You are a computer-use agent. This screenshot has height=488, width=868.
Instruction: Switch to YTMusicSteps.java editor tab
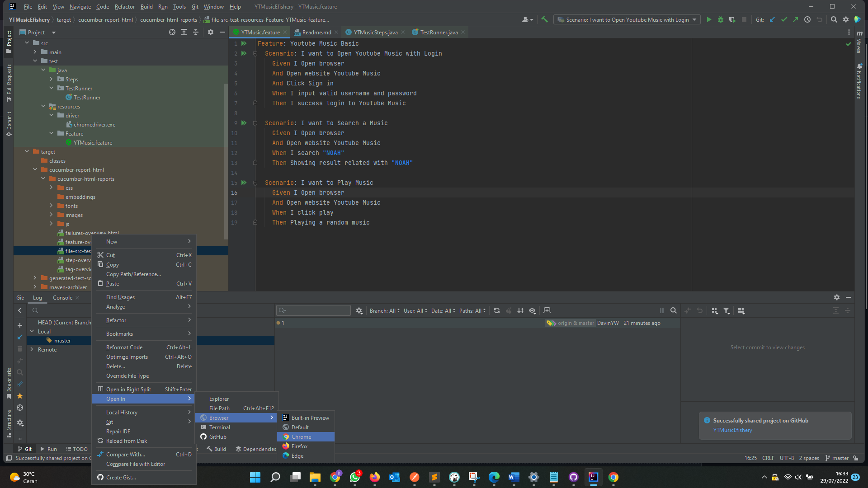coord(375,32)
